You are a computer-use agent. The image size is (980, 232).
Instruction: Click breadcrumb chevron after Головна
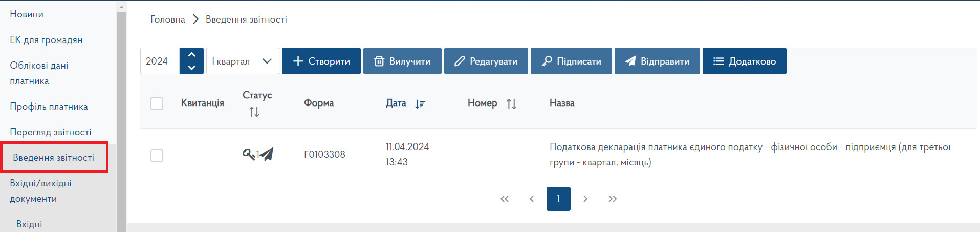click(x=195, y=19)
